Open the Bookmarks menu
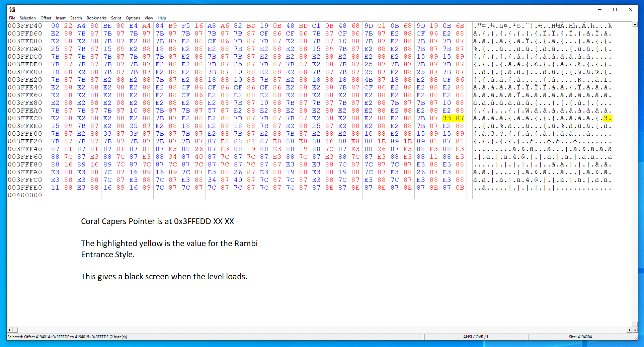The width and height of the screenshot is (644, 347). click(x=96, y=18)
